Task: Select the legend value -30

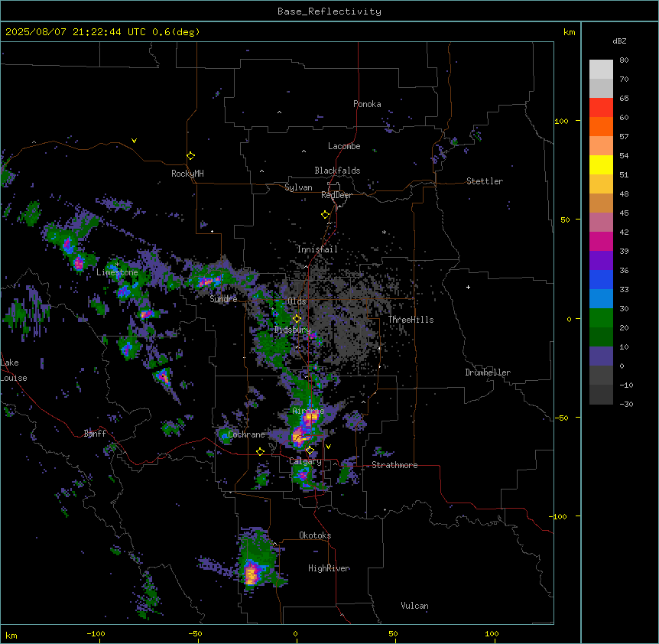Action: [626, 404]
